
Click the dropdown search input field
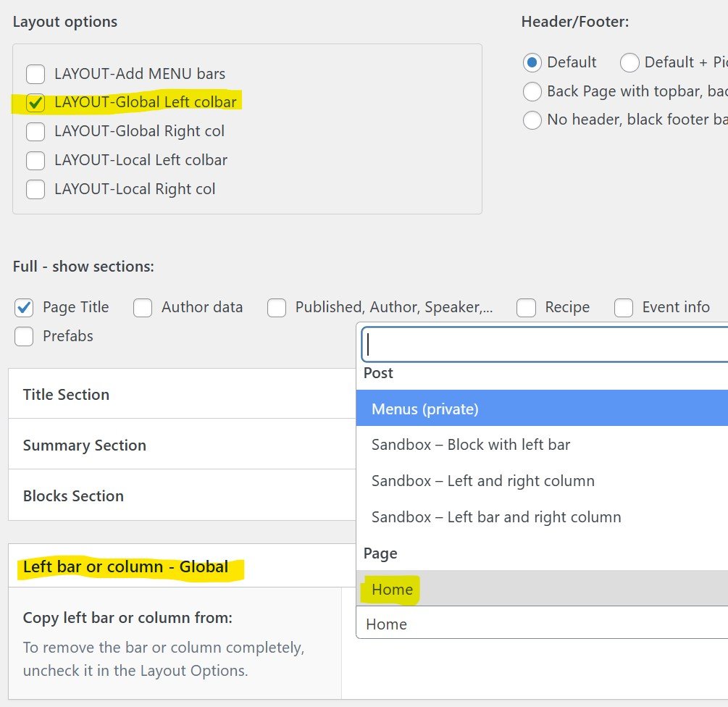(x=543, y=344)
